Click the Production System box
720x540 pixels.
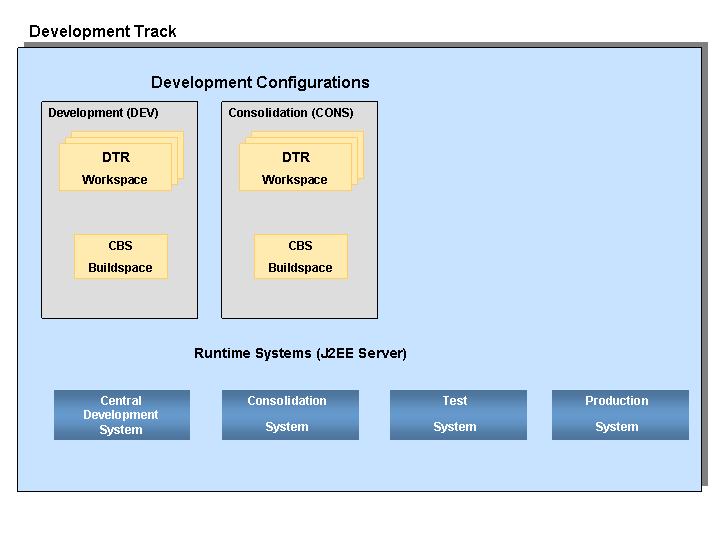coord(620,415)
